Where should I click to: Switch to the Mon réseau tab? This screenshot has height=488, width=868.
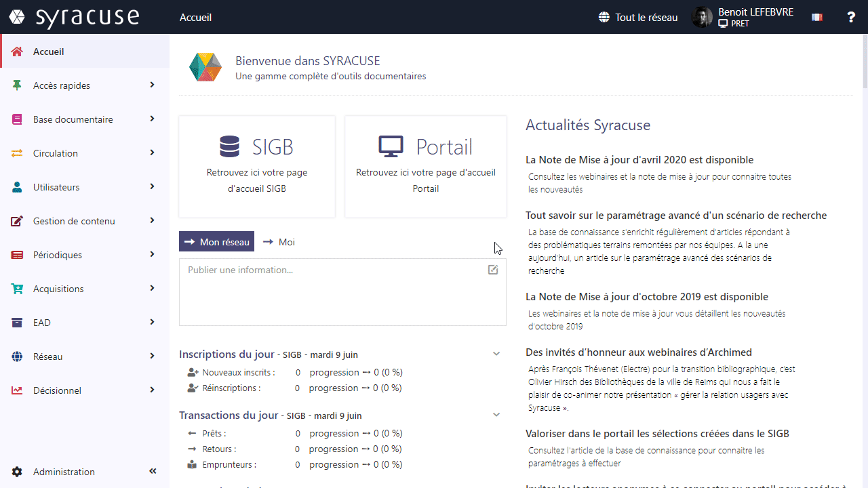point(216,241)
